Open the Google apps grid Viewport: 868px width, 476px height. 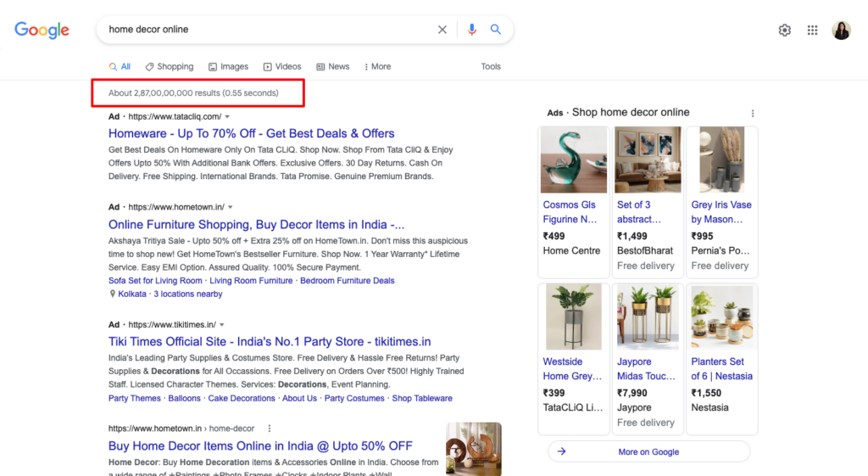812,31
